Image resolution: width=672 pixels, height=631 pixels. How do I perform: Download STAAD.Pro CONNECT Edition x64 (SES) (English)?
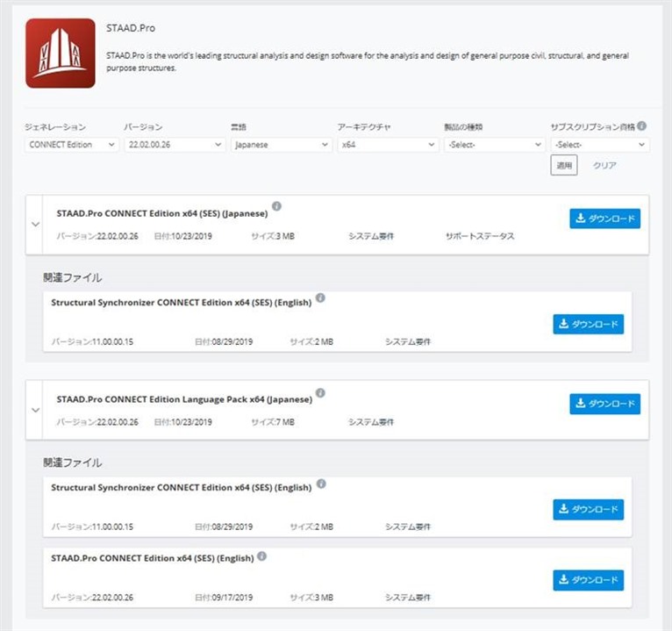pos(588,580)
